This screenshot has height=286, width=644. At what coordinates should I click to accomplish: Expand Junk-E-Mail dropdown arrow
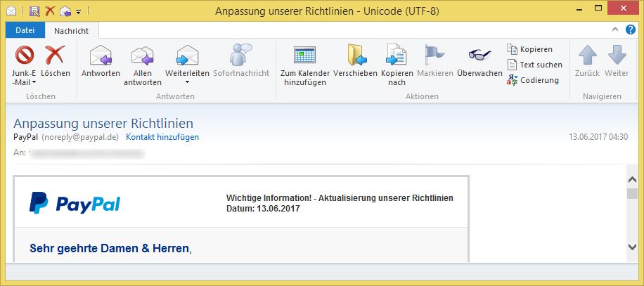34,82
